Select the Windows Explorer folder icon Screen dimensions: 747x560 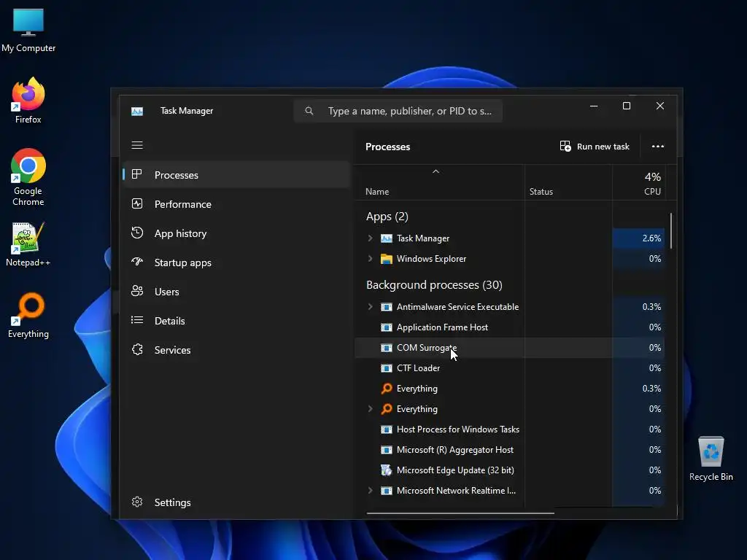coord(387,259)
